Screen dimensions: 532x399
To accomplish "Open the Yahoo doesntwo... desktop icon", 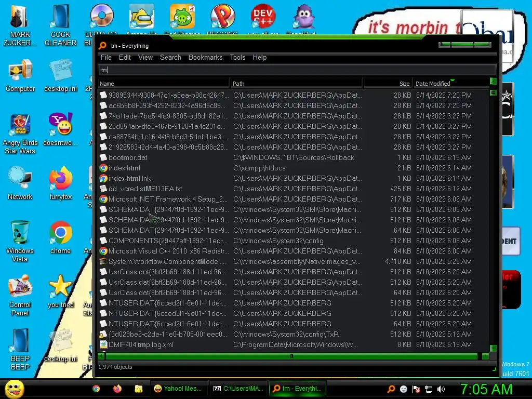I will [60, 130].
